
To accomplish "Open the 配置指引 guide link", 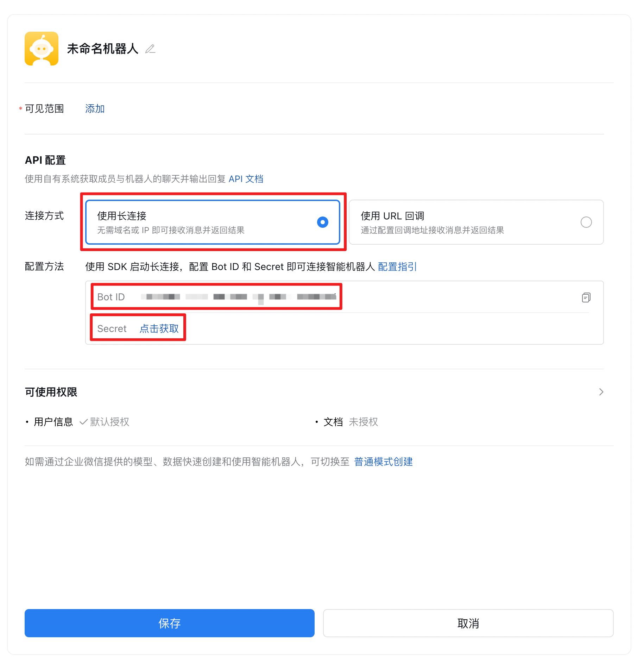I will coord(397,267).
